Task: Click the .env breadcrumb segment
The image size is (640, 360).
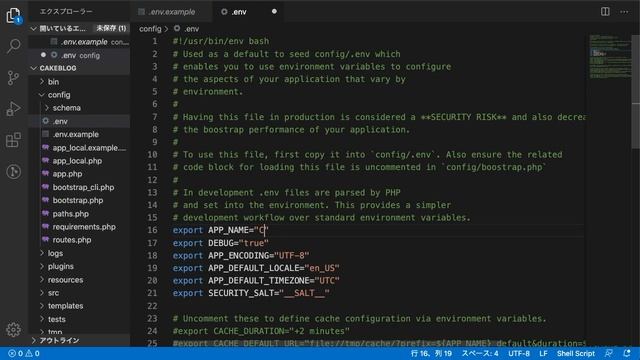Action: 191,29
